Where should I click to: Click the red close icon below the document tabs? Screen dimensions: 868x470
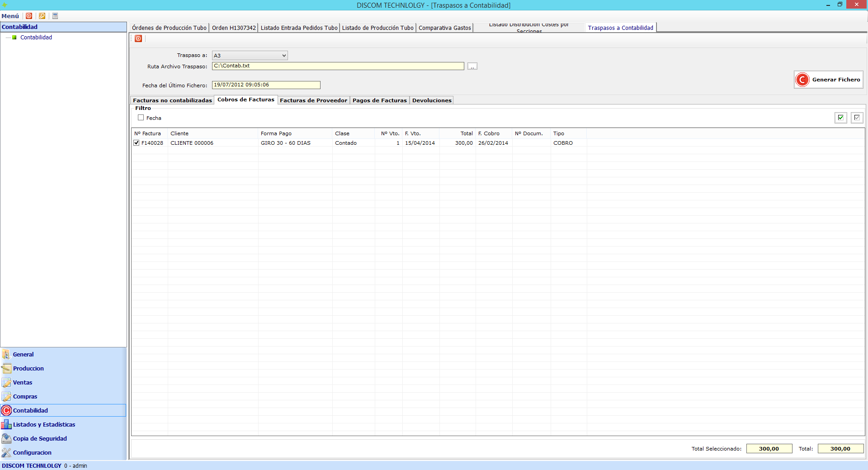coord(138,38)
